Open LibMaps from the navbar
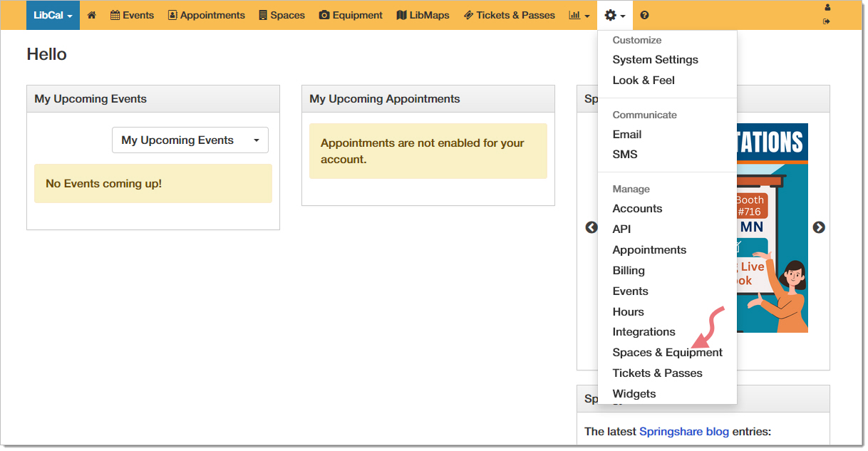The height and width of the screenshot is (451, 868). tap(423, 15)
